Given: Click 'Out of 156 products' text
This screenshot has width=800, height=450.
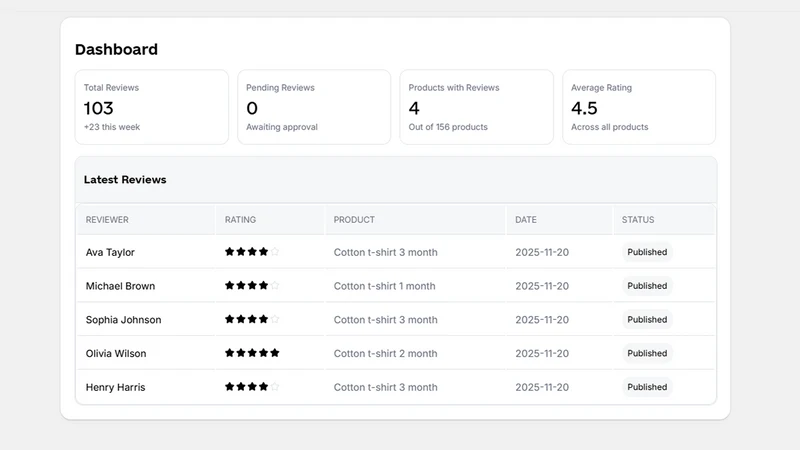Looking at the screenshot, I should pos(448,127).
